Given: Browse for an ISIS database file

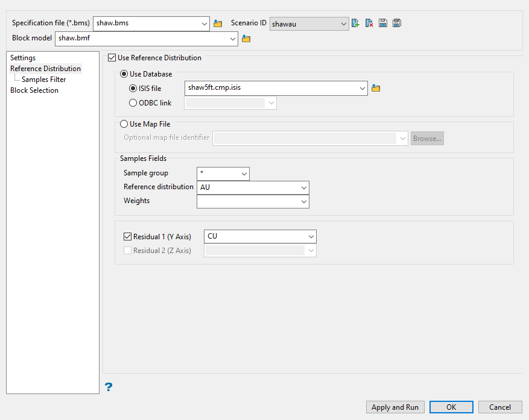Looking at the screenshot, I should [x=376, y=88].
